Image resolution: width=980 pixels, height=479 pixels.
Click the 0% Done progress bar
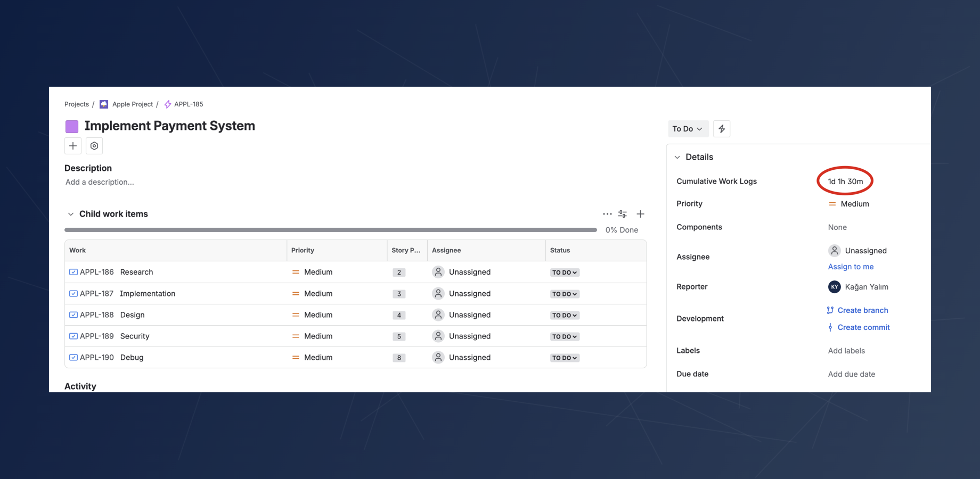[x=330, y=229]
